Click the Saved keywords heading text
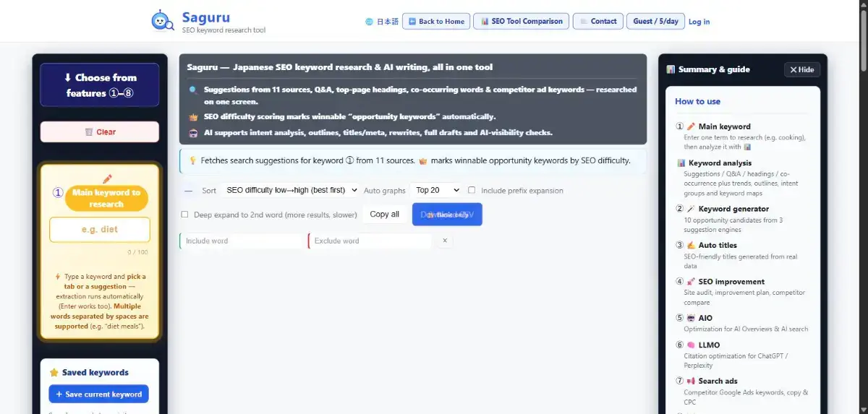 pyautogui.click(x=95, y=373)
